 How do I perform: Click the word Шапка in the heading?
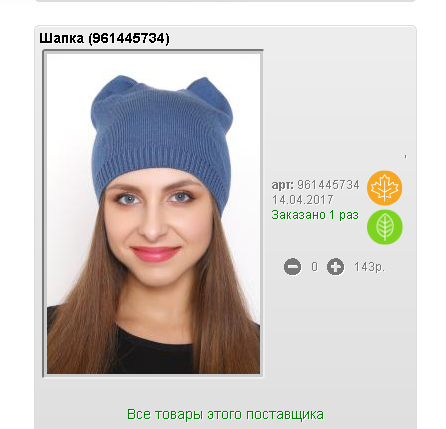coord(62,38)
